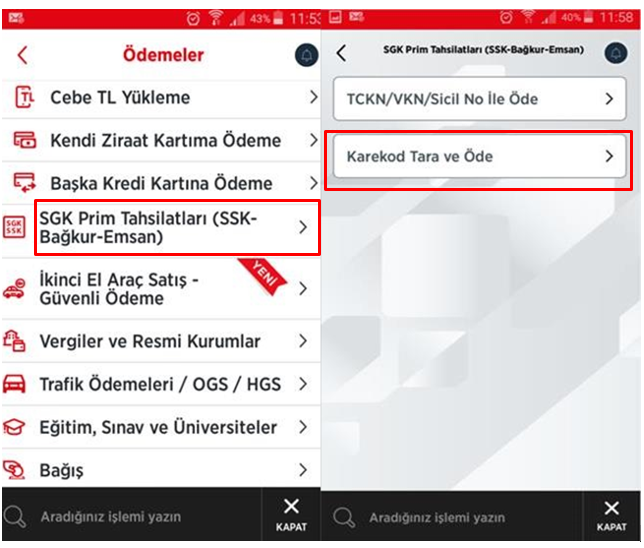This screenshot has height=548, width=644.
Task: Open Eğitim, Sınav ve Üniversiteler
Action: coord(161,427)
